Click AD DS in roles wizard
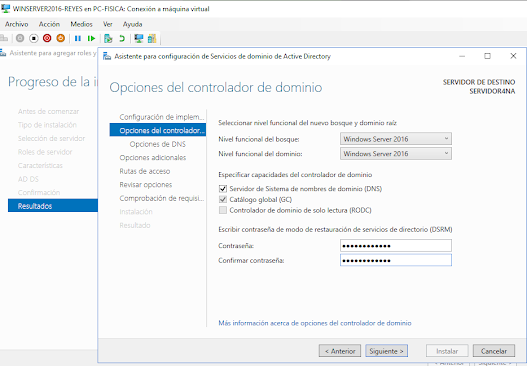This screenshot has width=527, height=366. tap(28, 179)
